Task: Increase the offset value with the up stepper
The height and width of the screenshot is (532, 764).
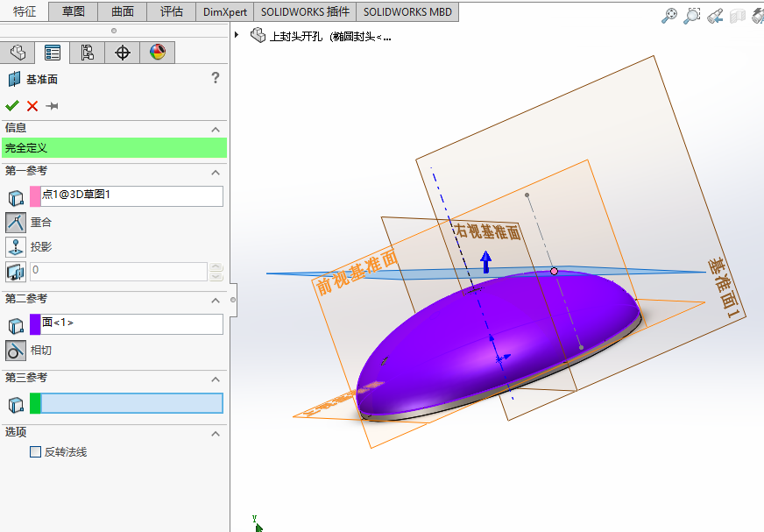Action: (216, 267)
